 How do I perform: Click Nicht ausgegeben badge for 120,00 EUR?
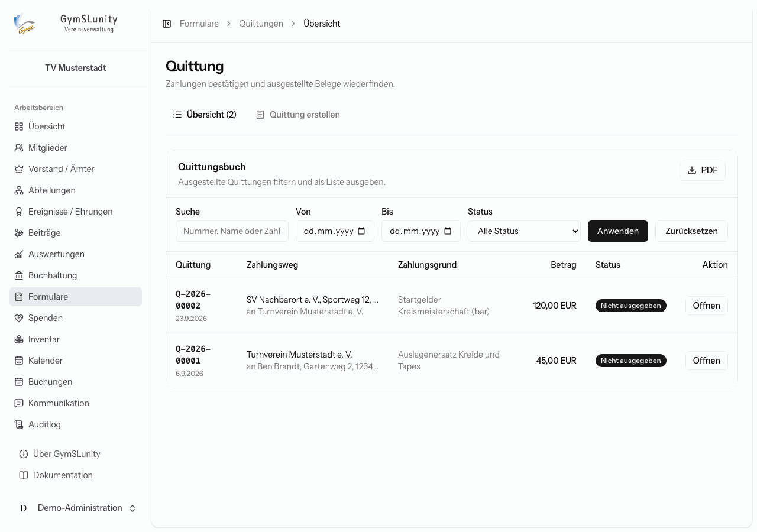(631, 306)
